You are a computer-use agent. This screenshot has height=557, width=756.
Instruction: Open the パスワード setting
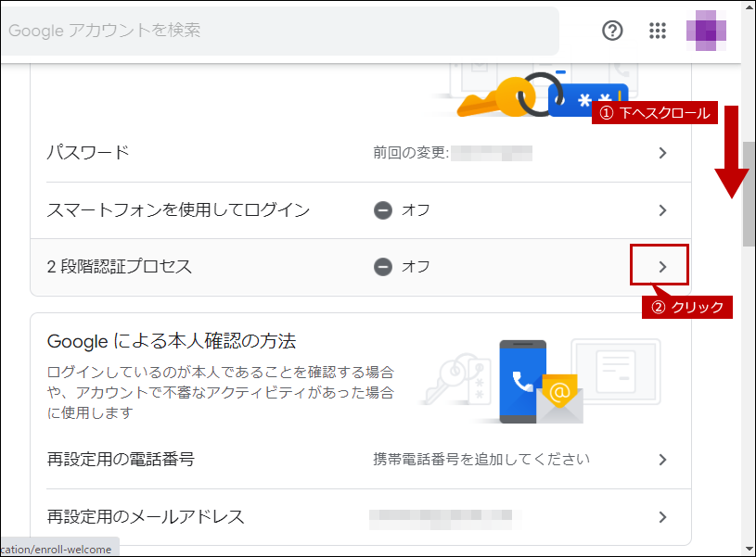tap(361, 153)
